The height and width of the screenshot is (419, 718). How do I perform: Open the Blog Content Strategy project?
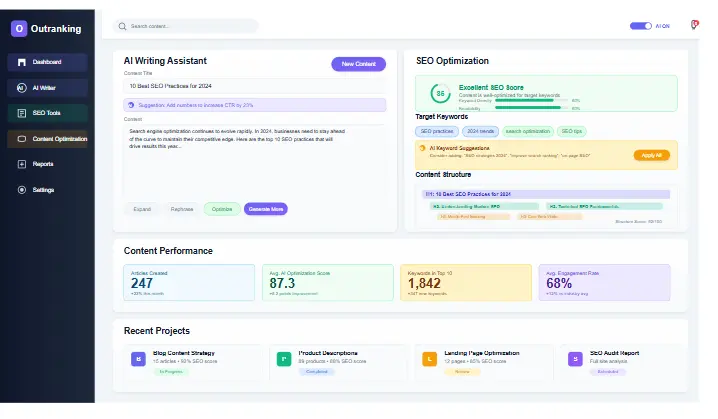click(196, 363)
